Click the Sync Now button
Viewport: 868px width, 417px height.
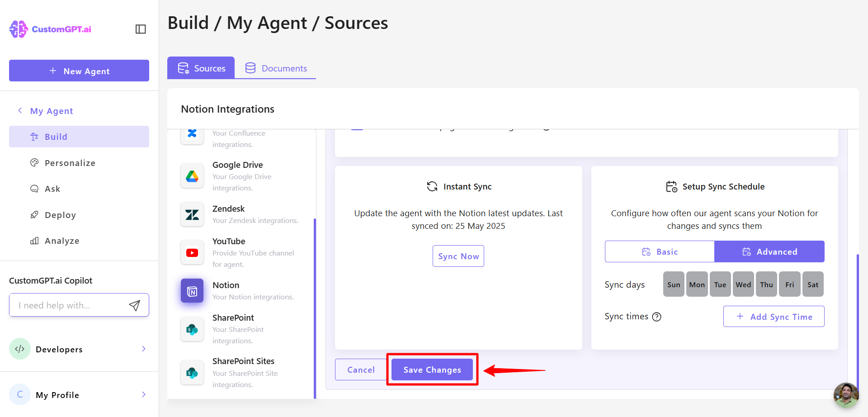click(458, 256)
